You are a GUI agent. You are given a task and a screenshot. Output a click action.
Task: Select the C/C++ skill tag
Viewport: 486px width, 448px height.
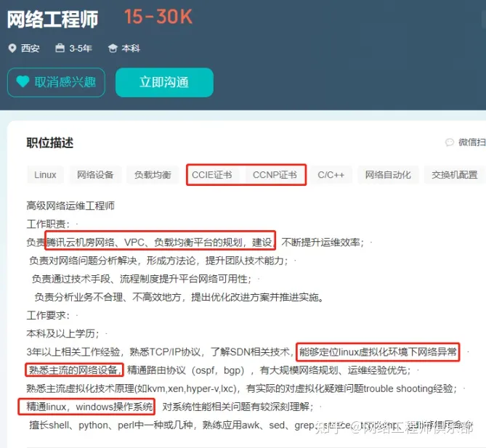click(x=331, y=175)
